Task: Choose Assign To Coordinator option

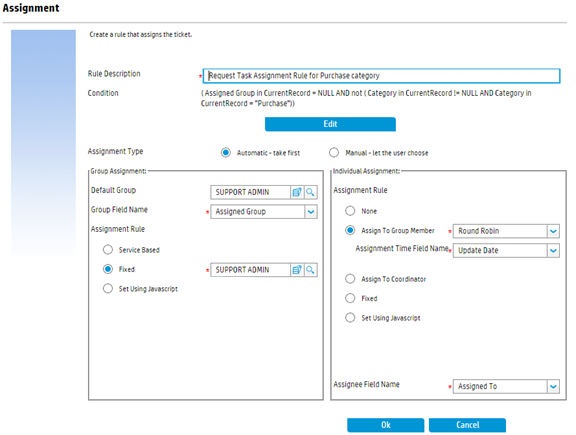Action: click(350, 279)
